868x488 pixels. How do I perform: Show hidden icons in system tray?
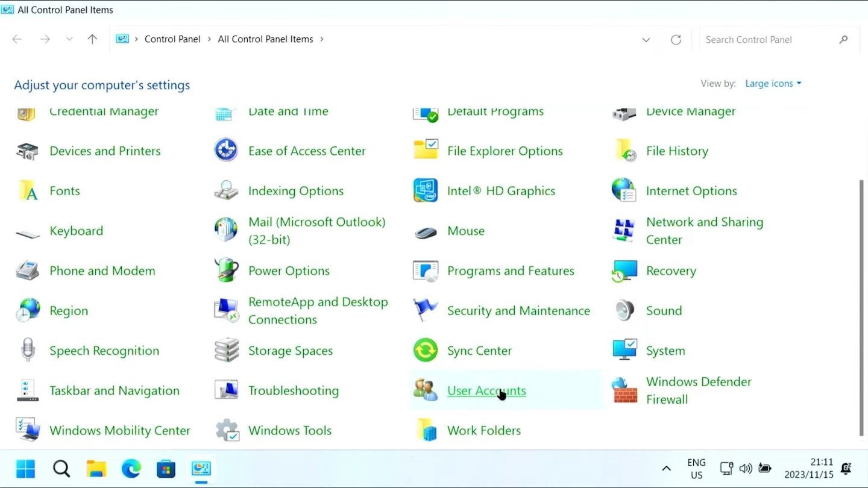click(x=666, y=468)
